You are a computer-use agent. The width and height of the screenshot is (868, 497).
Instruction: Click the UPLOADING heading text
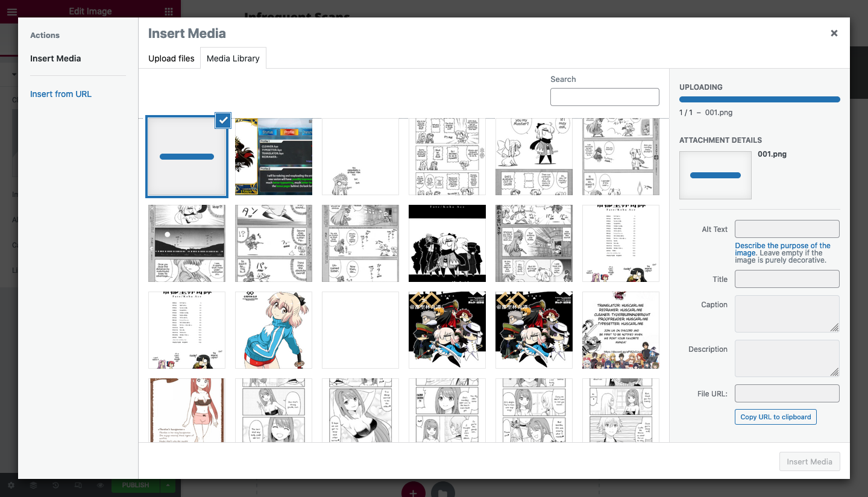pos(701,87)
